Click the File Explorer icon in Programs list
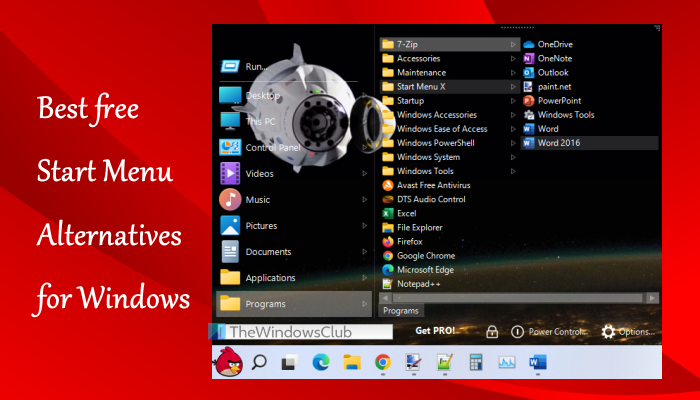This screenshot has height=400, width=700. (388, 228)
